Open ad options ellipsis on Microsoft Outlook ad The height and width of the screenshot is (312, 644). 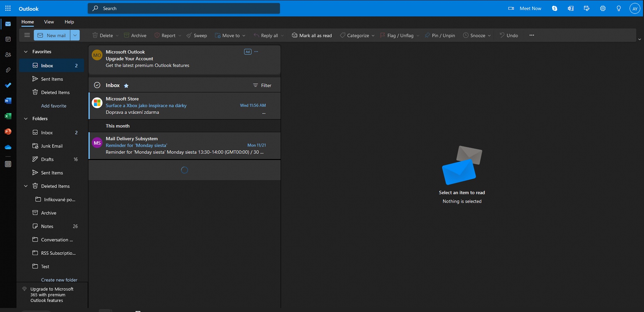pos(256,52)
